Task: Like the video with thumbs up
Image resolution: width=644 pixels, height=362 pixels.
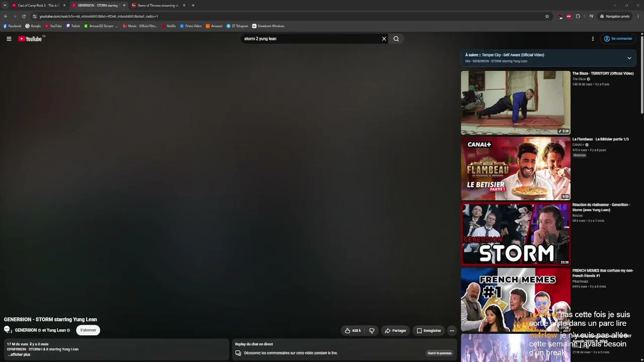Action: (x=353, y=331)
